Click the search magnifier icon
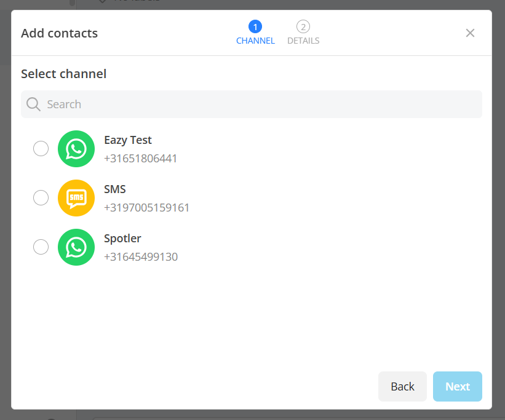 click(x=33, y=104)
